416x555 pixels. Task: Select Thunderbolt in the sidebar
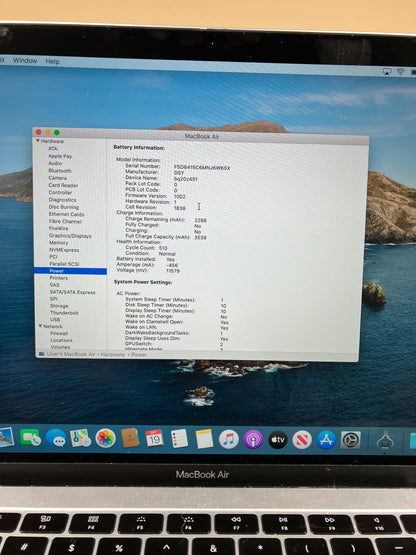click(64, 313)
